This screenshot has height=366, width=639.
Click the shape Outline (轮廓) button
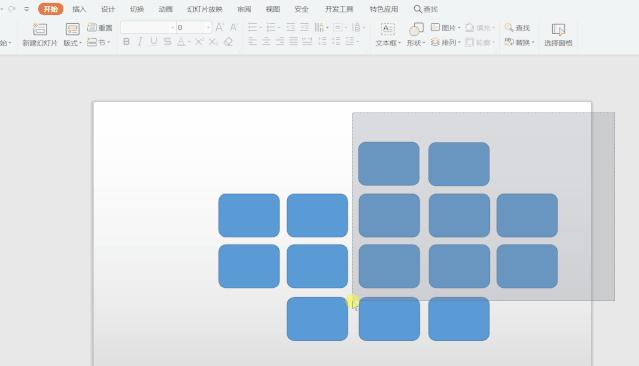480,42
